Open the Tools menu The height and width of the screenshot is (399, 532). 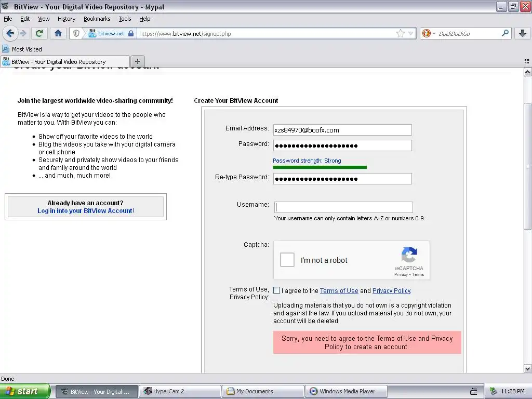[x=125, y=19]
